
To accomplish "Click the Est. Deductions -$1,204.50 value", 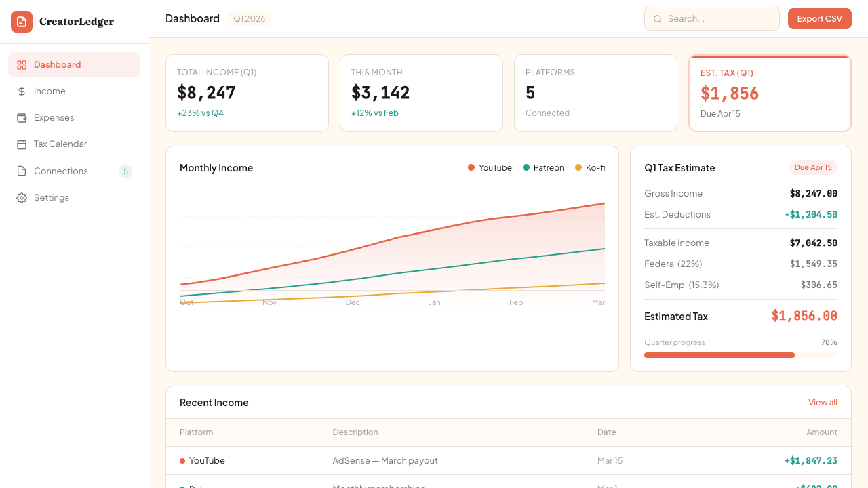I will (811, 215).
